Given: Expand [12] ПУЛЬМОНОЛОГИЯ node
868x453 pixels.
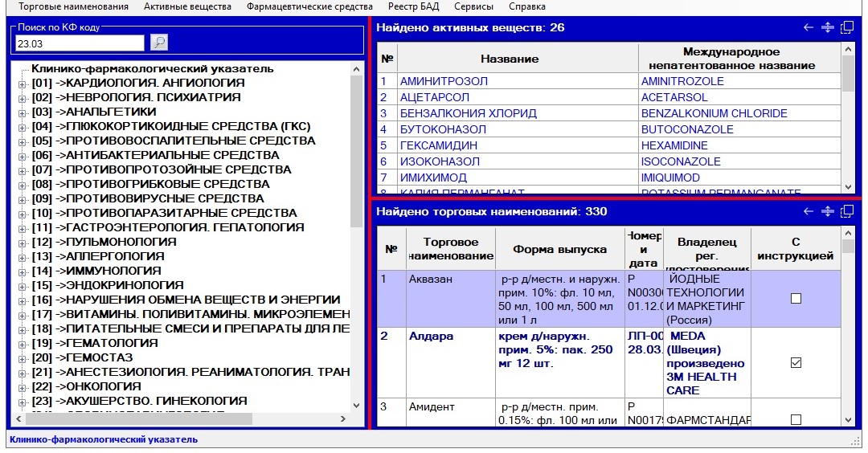Looking at the screenshot, I should 23,243.
